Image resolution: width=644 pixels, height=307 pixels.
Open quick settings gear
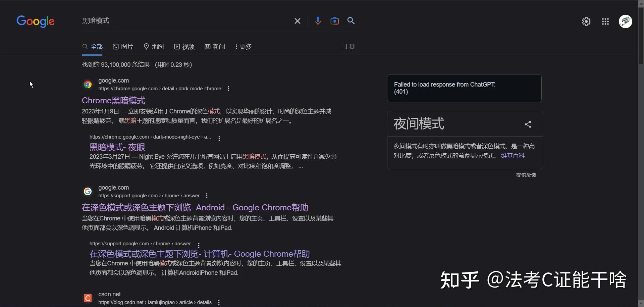pos(586,21)
